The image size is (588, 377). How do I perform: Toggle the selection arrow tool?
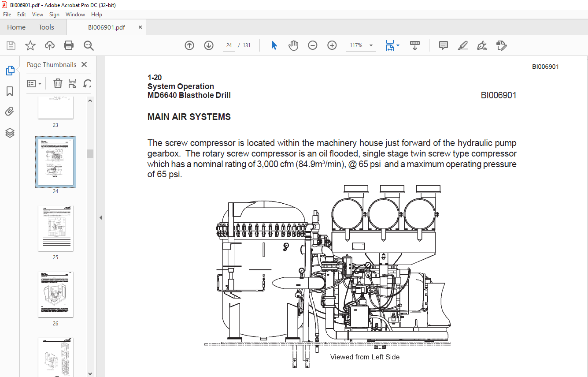(x=274, y=45)
